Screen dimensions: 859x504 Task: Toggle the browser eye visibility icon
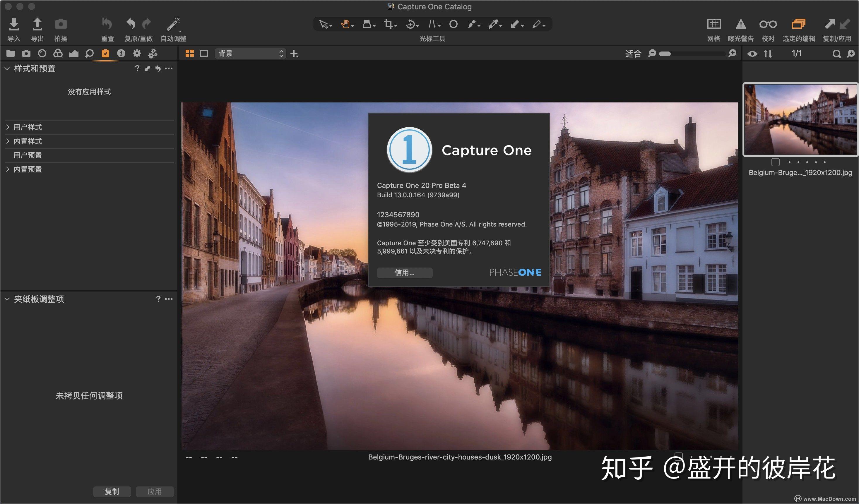752,54
